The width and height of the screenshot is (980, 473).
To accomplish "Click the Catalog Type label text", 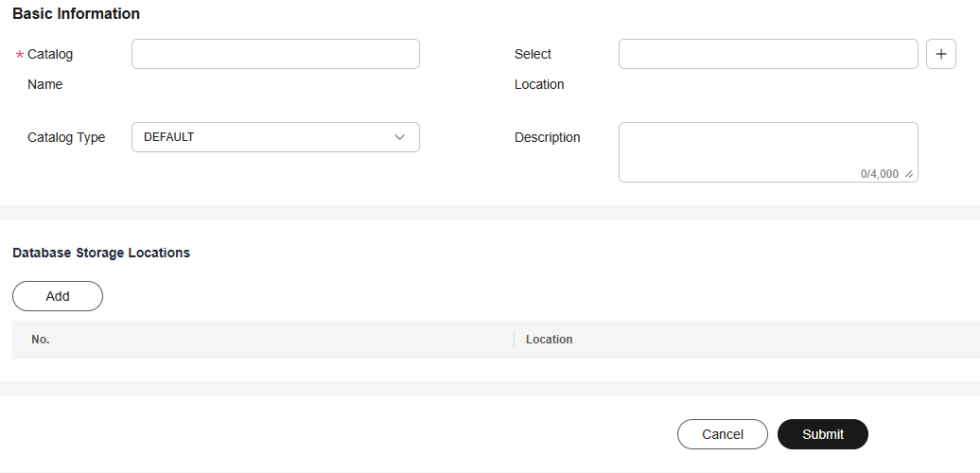I will point(66,137).
